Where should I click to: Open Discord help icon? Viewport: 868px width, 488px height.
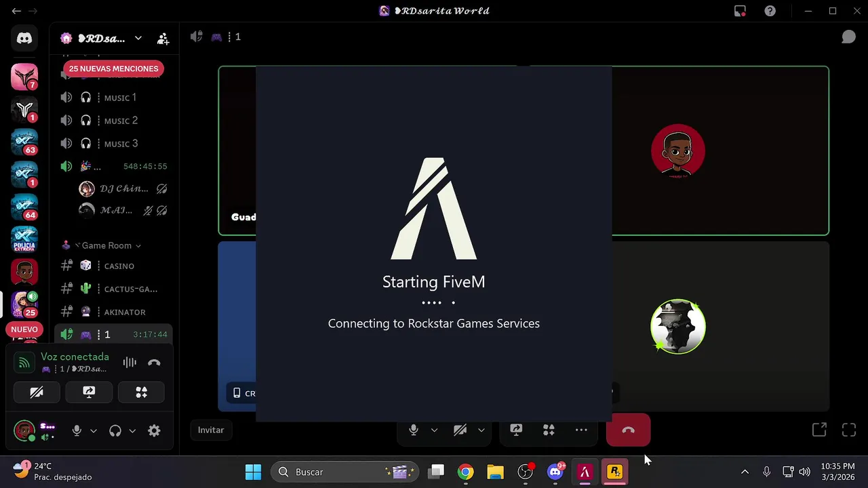click(x=770, y=11)
